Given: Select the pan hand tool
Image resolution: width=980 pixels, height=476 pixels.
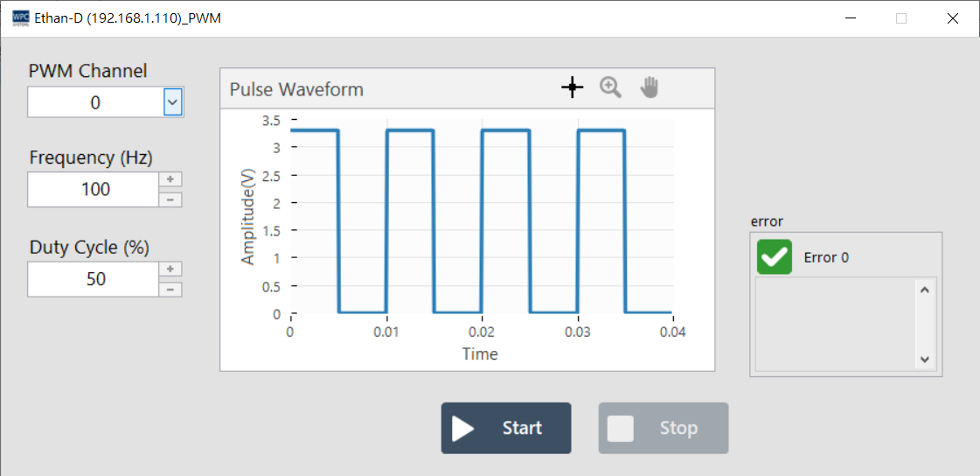Looking at the screenshot, I should click(649, 87).
